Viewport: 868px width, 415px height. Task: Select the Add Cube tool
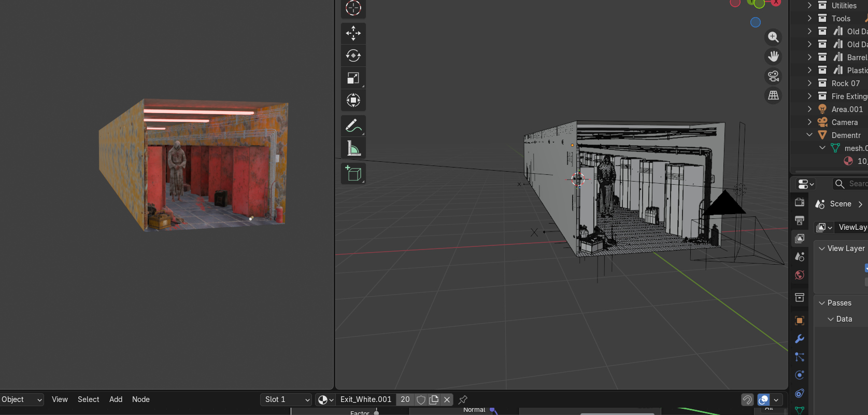353,174
